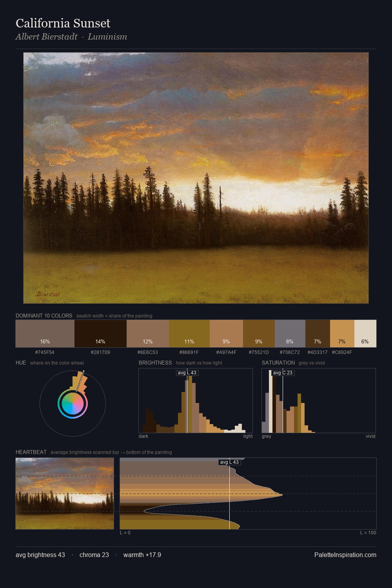
Task: Click the 'DOMINANT 10 COLORS' heading
Action: pos(44,316)
